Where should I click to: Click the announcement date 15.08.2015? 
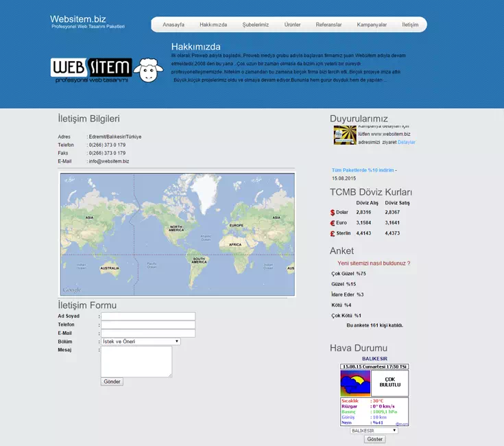[x=344, y=178]
